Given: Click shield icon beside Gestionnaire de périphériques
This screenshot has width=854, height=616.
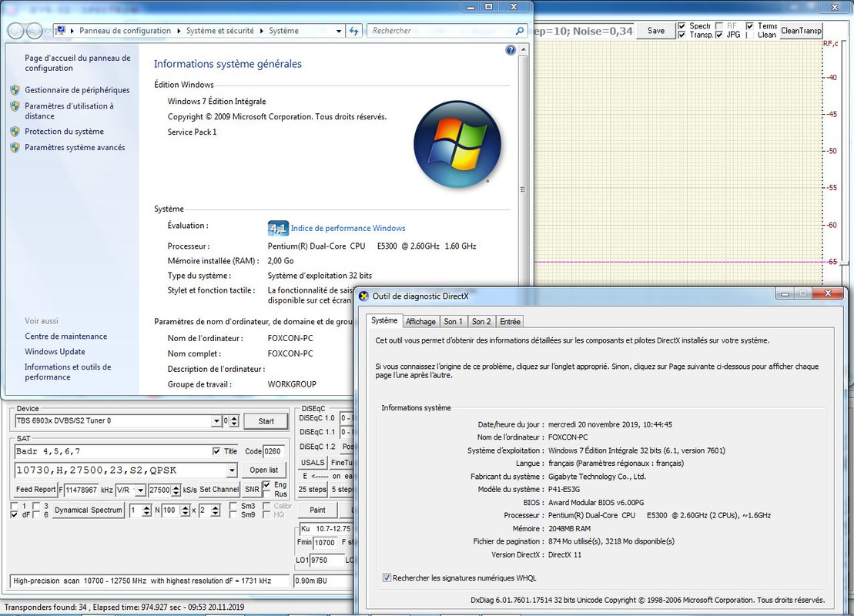Looking at the screenshot, I should (x=15, y=90).
